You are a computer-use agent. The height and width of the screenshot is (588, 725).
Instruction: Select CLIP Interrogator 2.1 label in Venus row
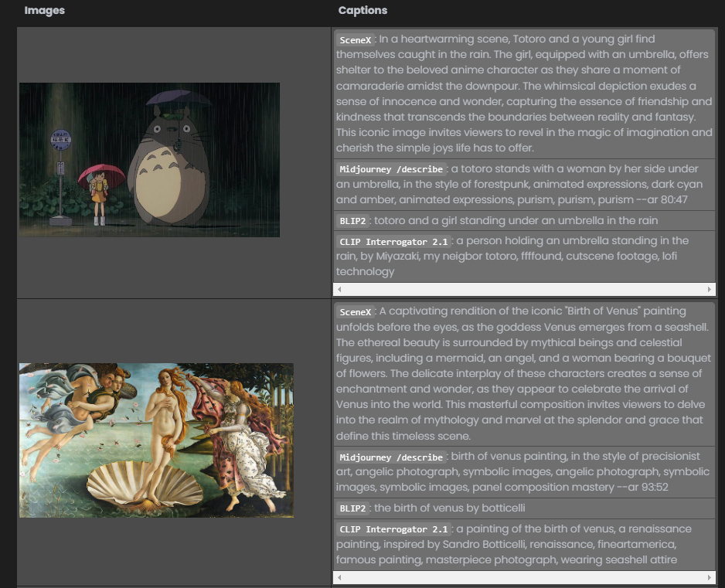tap(393, 529)
